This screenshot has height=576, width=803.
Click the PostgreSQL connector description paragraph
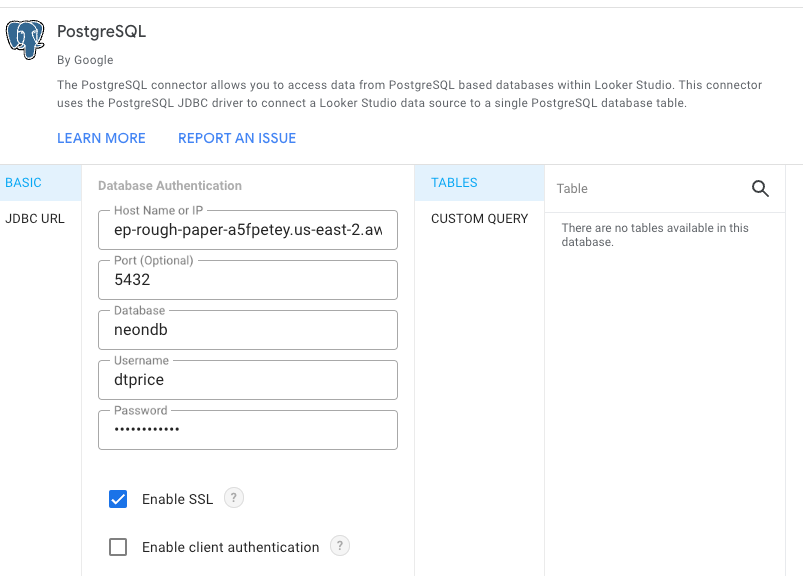pos(410,94)
